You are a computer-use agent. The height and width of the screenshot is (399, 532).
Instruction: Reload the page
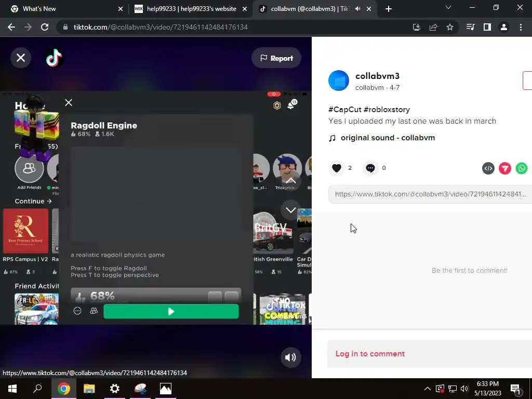tap(45, 27)
